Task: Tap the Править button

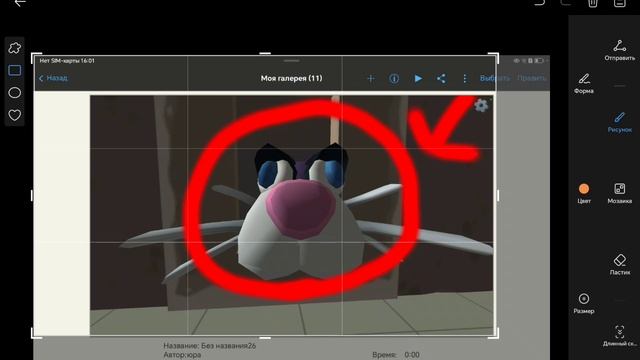Action: tap(531, 78)
